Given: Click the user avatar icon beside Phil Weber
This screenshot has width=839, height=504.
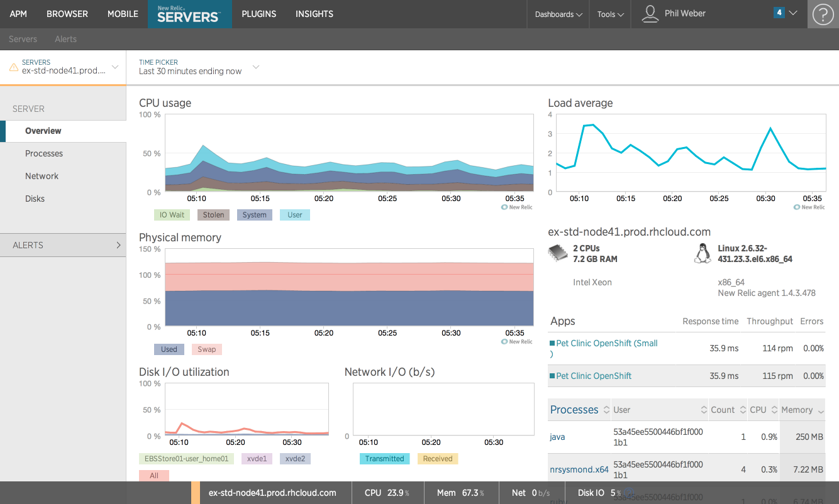Looking at the screenshot, I should pos(650,14).
